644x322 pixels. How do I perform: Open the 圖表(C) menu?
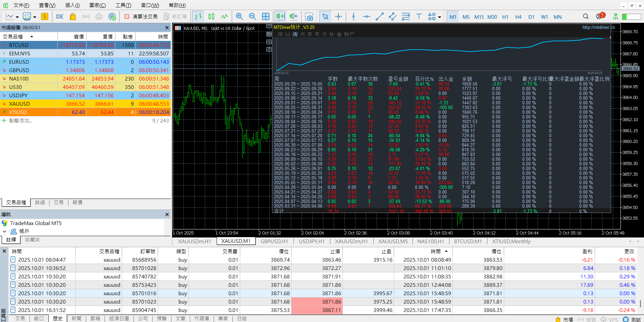coord(97,5)
